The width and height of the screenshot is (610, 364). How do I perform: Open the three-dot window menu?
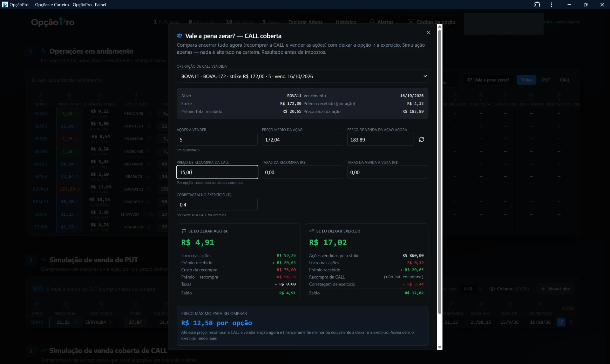552,5
